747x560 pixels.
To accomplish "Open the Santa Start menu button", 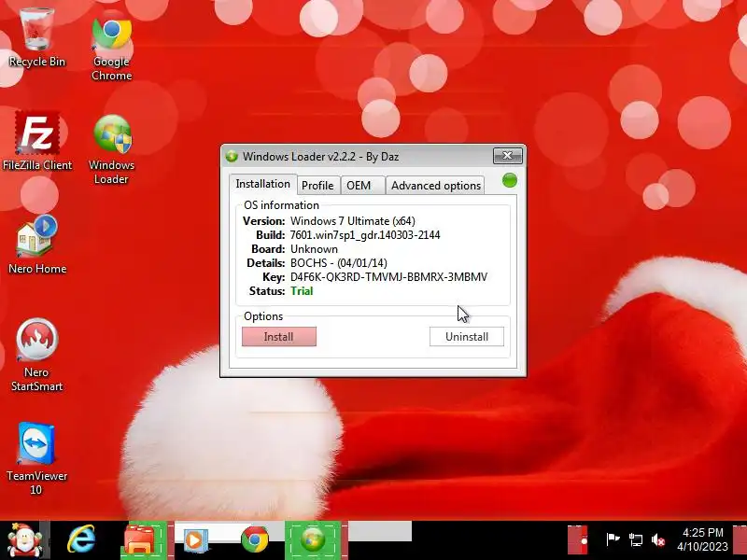I will (24, 540).
